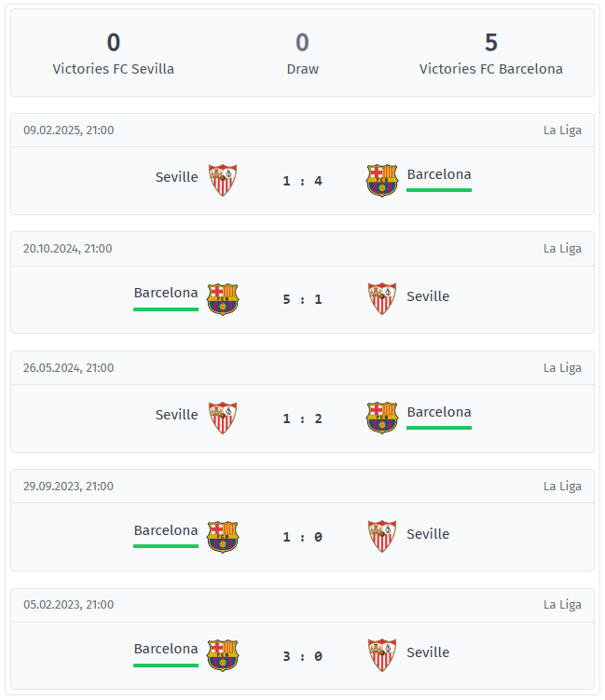Open the 1 : 4 score result
This screenshot has width=605, height=700.
[x=302, y=181]
